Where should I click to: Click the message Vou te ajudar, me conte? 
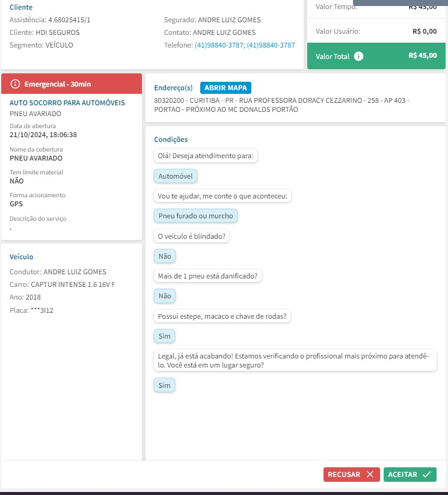click(x=222, y=196)
